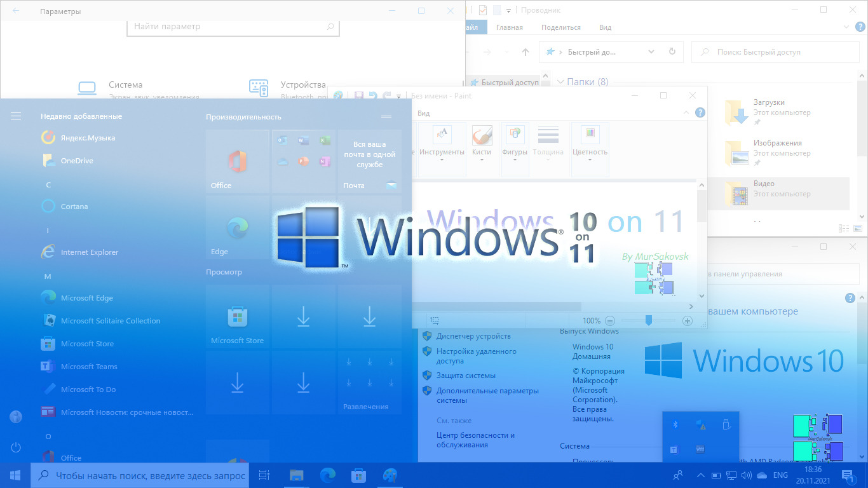Show hidden tray icons chevron
This screenshot has width=868, height=488.
tap(701, 475)
